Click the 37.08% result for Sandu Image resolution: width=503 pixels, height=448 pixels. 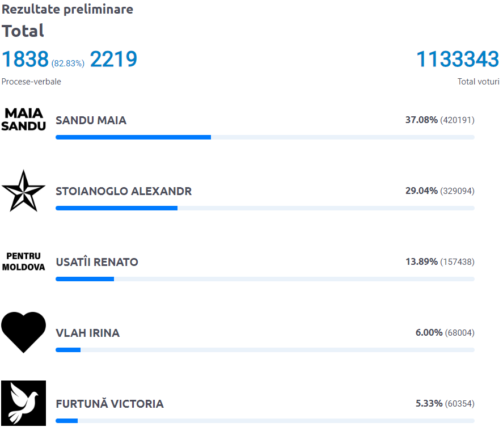pyautogui.click(x=421, y=120)
